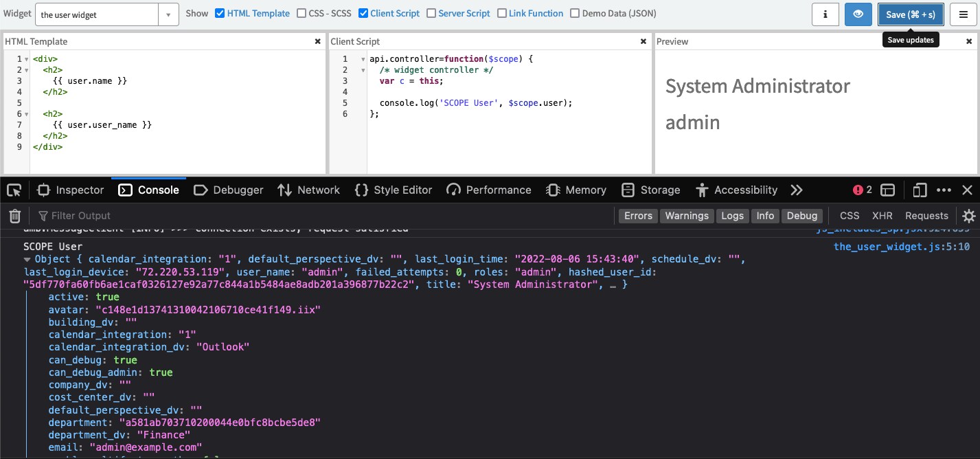Switch to the Inspector tab
The width and height of the screenshot is (980, 459).
70,190
